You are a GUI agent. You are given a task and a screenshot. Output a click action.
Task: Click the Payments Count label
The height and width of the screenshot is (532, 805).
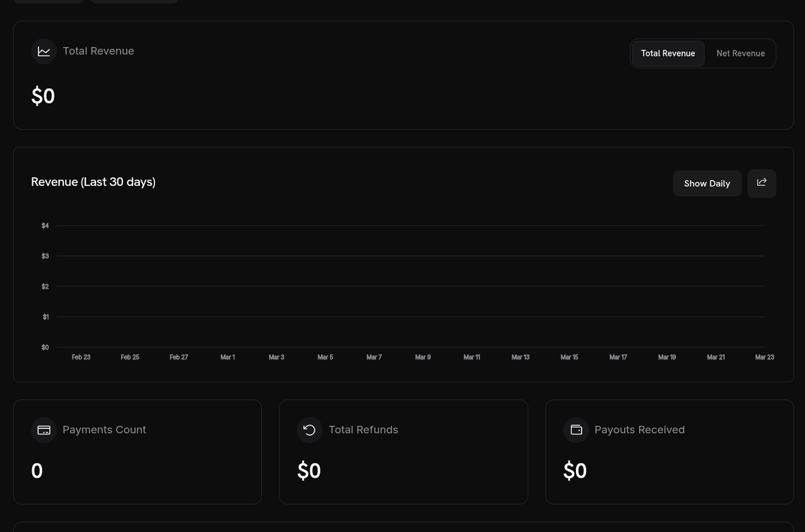(104, 429)
